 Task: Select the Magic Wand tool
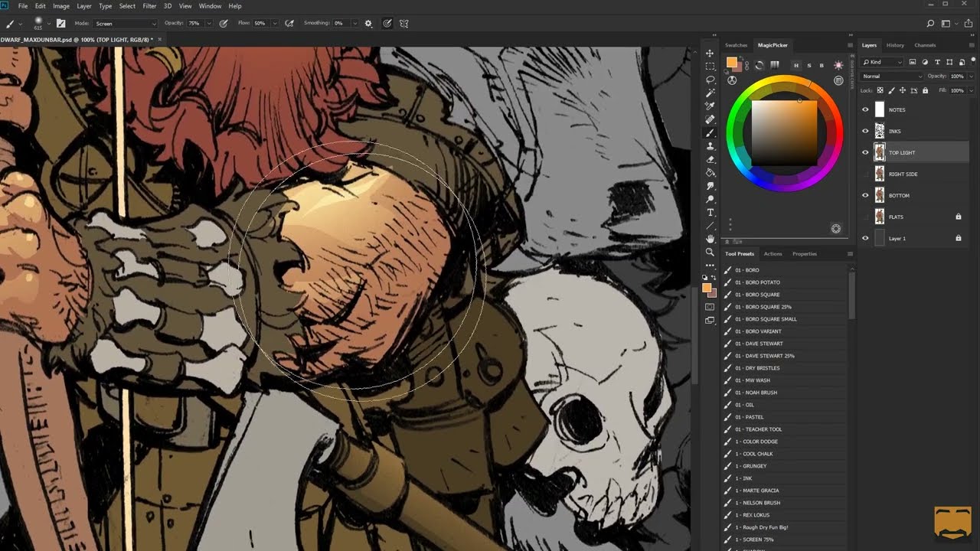(710, 93)
